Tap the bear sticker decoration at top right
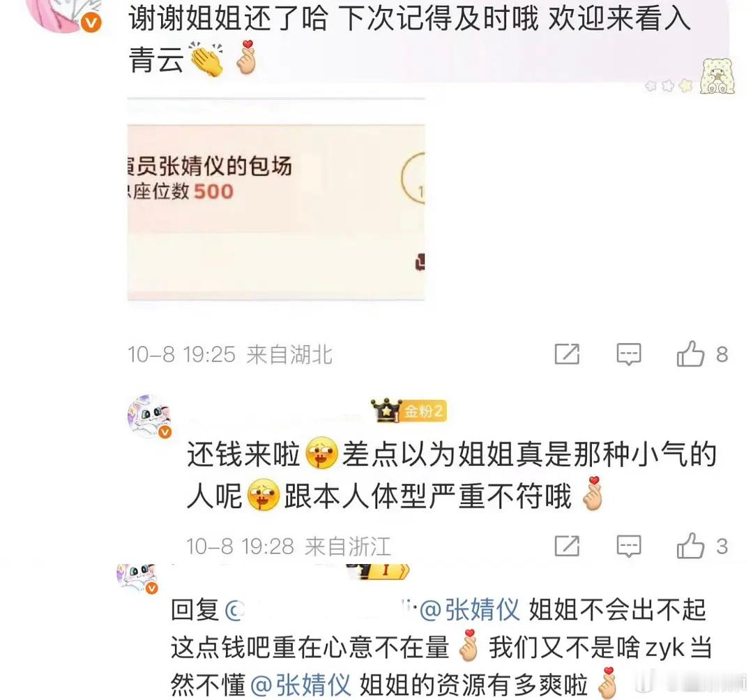The width and height of the screenshot is (753, 700). coord(717,76)
